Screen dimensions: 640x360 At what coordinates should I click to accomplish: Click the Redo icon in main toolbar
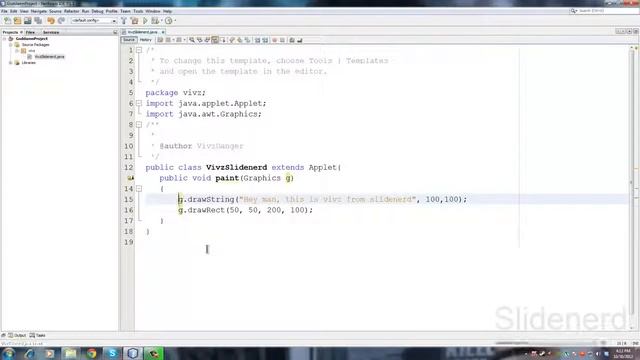click(61, 20)
